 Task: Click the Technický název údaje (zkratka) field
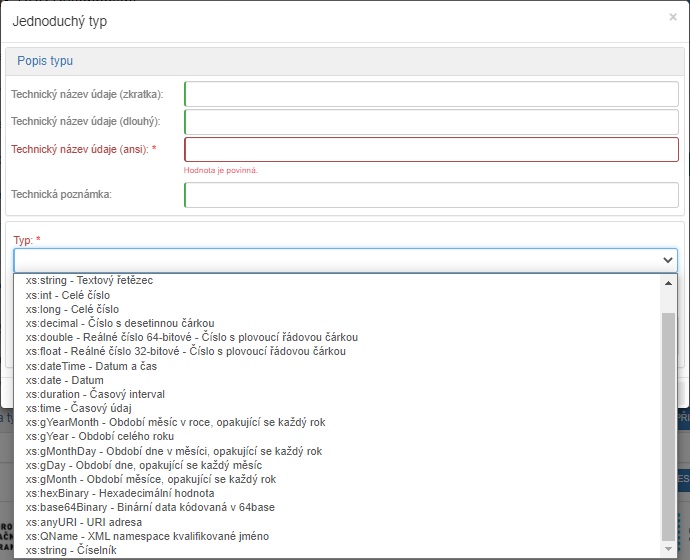click(x=431, y=94)
